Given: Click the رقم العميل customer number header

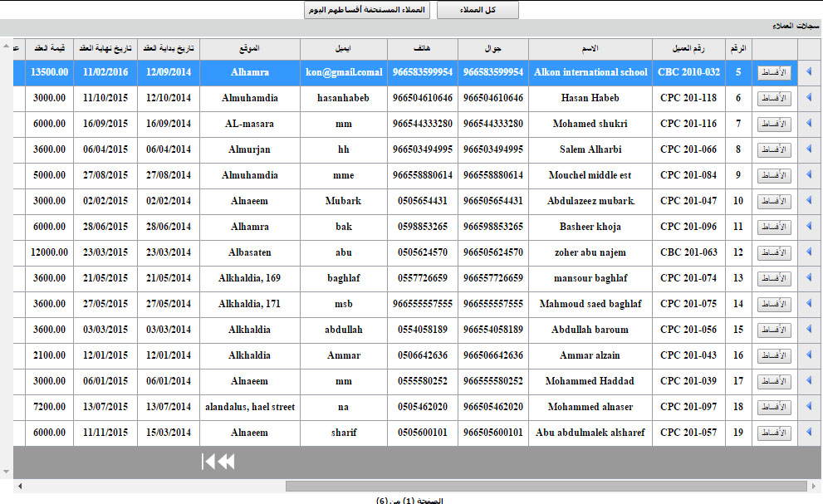Looking at the screenshot, I should tap(688, 49).
